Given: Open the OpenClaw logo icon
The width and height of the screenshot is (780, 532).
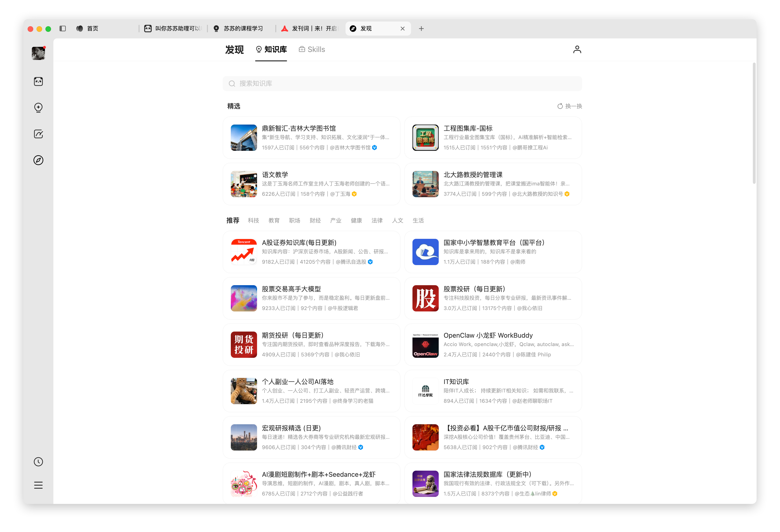Looking at the screenshot, I should [425, 344].
